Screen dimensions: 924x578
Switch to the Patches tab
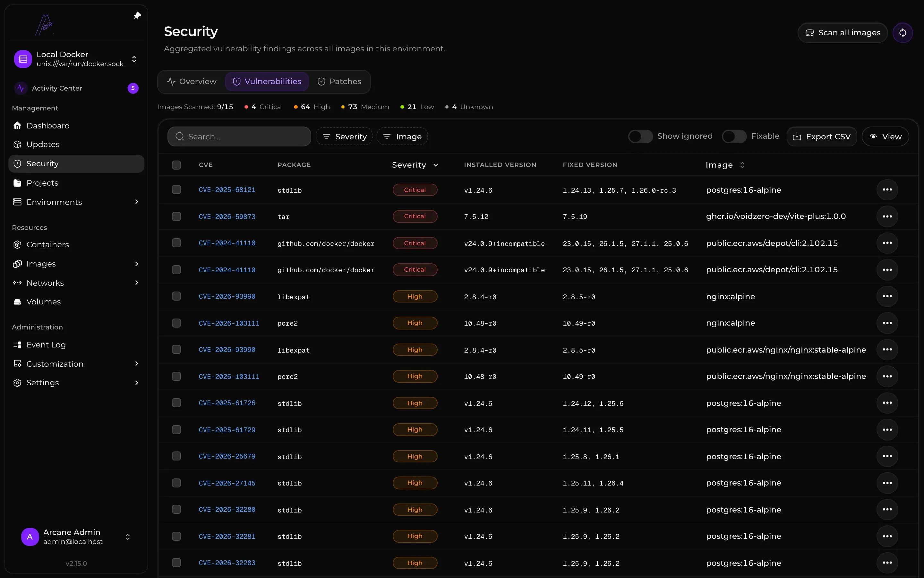tap(339, 82)
